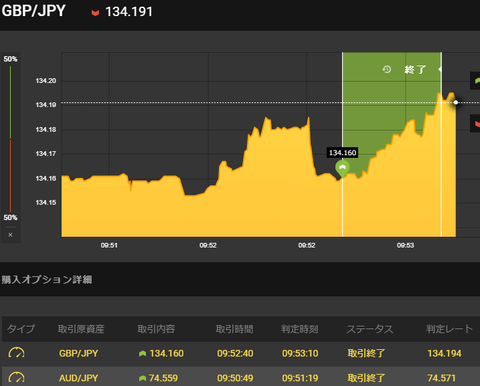This screenshot has width=480, height=386.
Task: Click the 終了 label in green zone
Action: [x=415, y=69]
